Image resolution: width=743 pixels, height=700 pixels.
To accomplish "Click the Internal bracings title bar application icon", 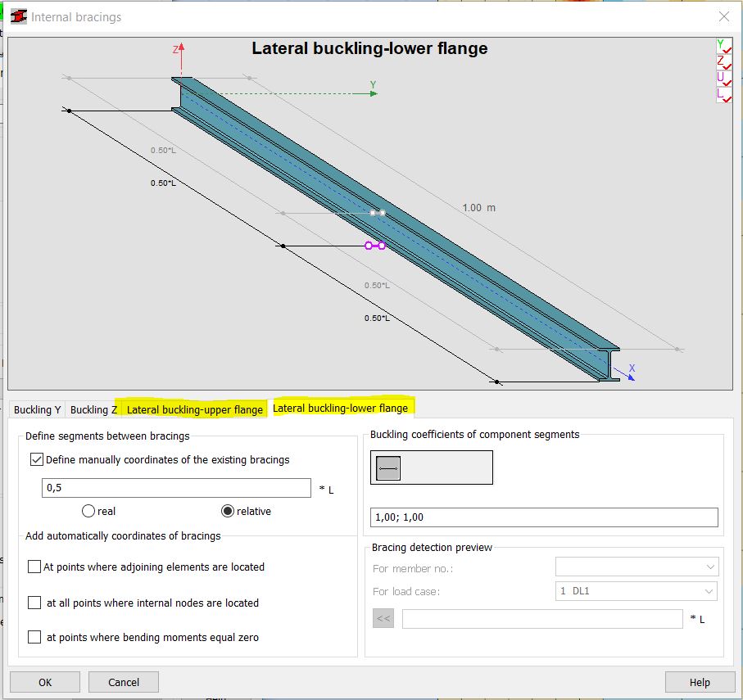I will [17, 16].
